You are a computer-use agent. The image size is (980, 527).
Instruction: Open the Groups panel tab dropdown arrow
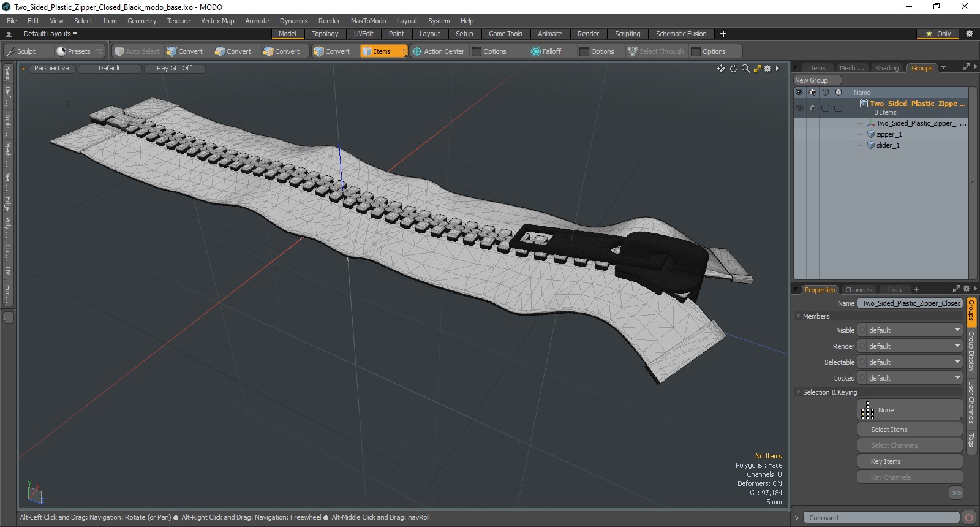click(943, 67)
